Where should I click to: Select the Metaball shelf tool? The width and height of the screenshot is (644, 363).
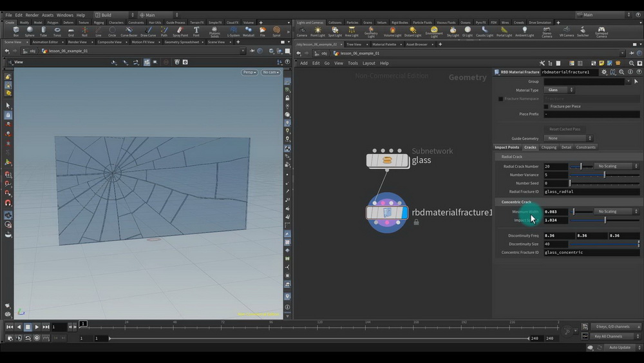pos(249,32)
